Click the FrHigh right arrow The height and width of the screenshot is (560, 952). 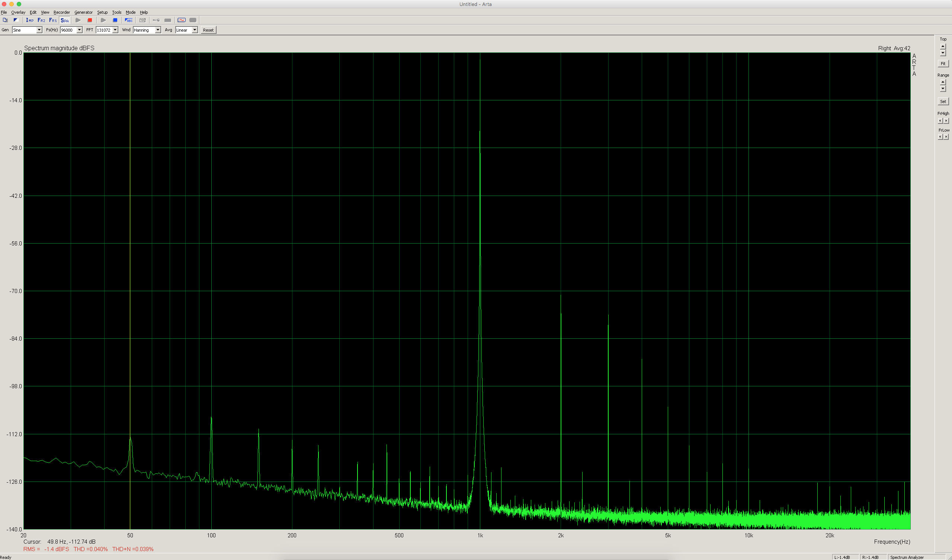(946, 121)
